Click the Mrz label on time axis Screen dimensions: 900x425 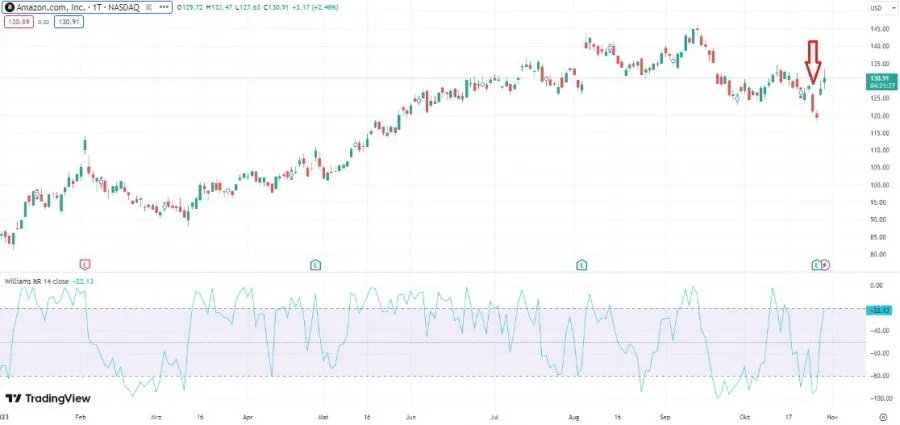pyautogui.click(x=156, y=417)
